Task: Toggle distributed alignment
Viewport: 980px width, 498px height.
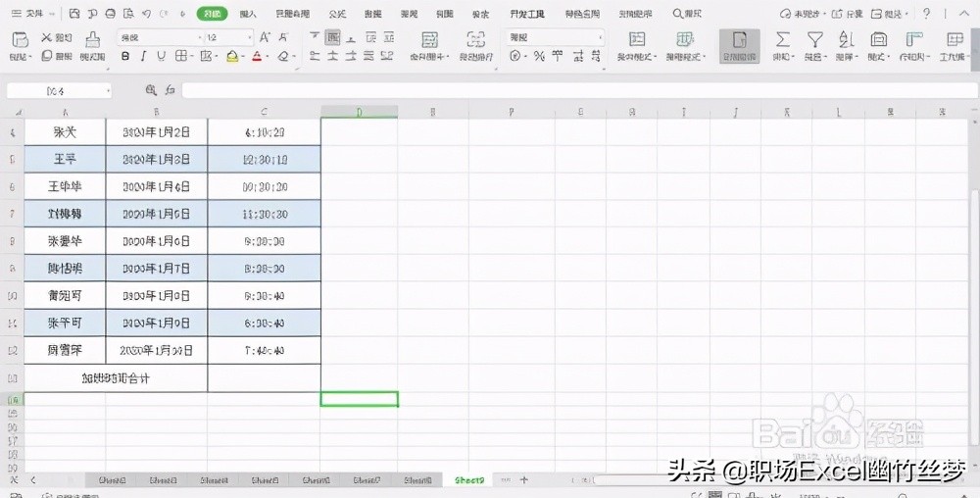Action: (387, 56)
